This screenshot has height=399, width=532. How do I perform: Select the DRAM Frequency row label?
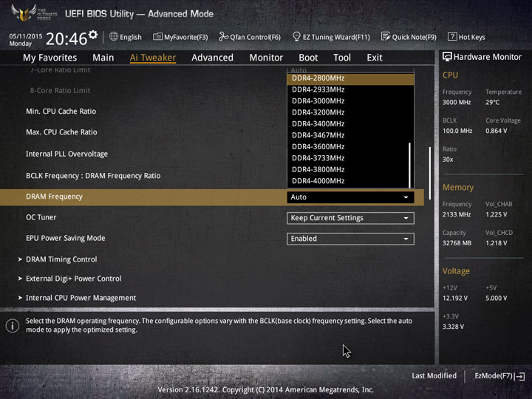(54, 197)
